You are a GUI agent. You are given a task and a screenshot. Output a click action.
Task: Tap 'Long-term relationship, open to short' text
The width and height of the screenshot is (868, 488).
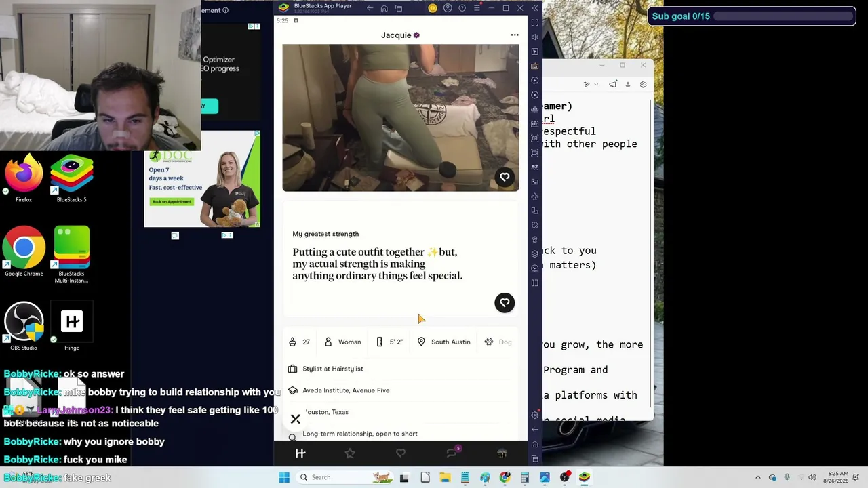pyautogui.click(x=360, y=434)
